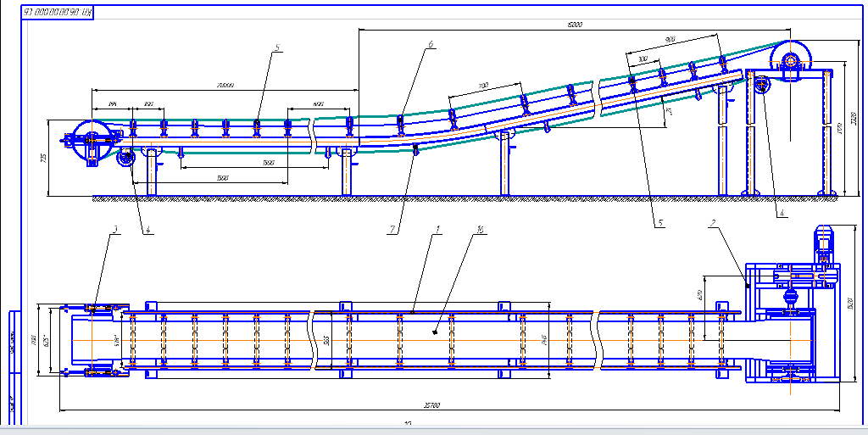Select the tail tension drum in the side view
Image resolution: width=868 pixels, height=435 pixels.
92,141
